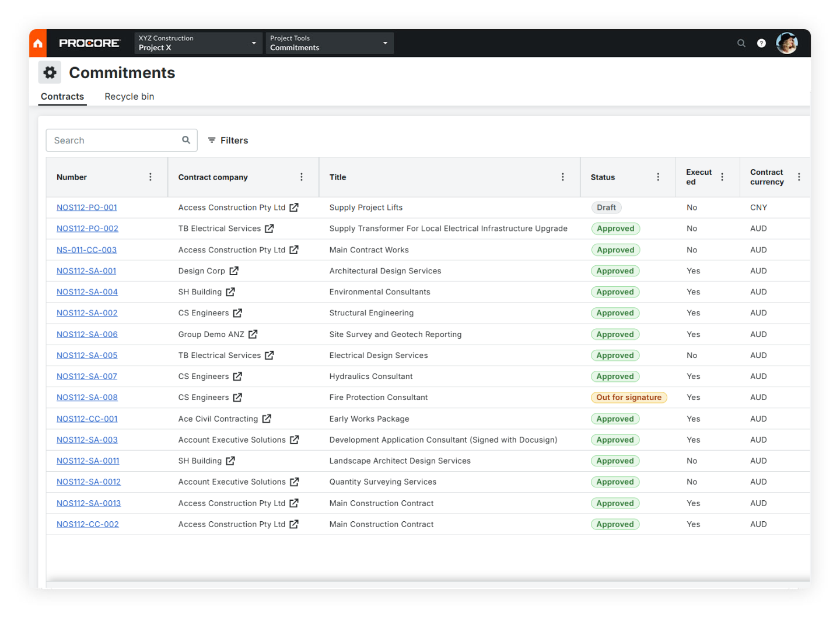Click the Filters icon above the table
The height and width of the screenshot is (618, 840).
(212, 140)
